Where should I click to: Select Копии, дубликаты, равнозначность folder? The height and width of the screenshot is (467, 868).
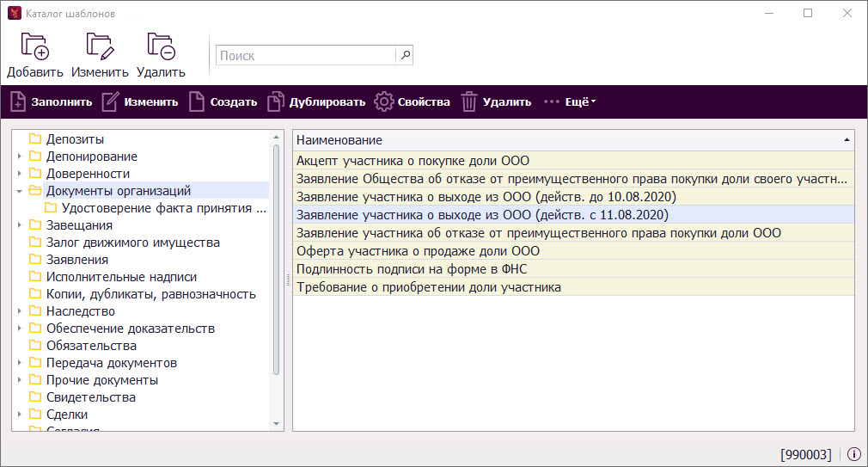coord(150,293)
